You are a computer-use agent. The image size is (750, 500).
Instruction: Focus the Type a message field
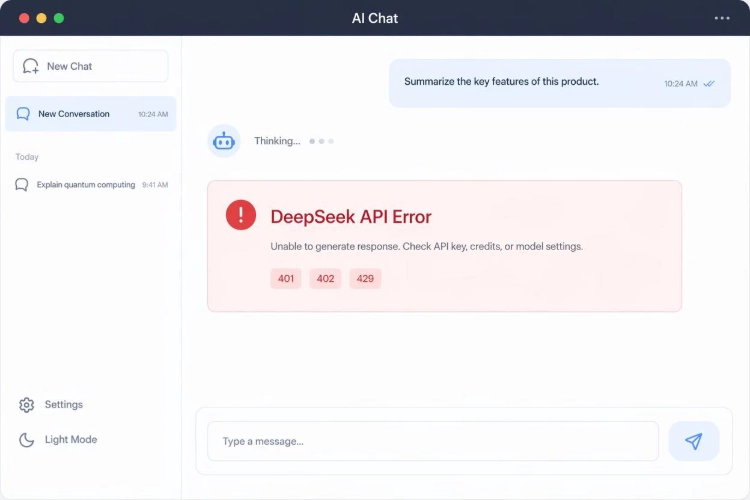pyautogui.click(x=433, y=441)
